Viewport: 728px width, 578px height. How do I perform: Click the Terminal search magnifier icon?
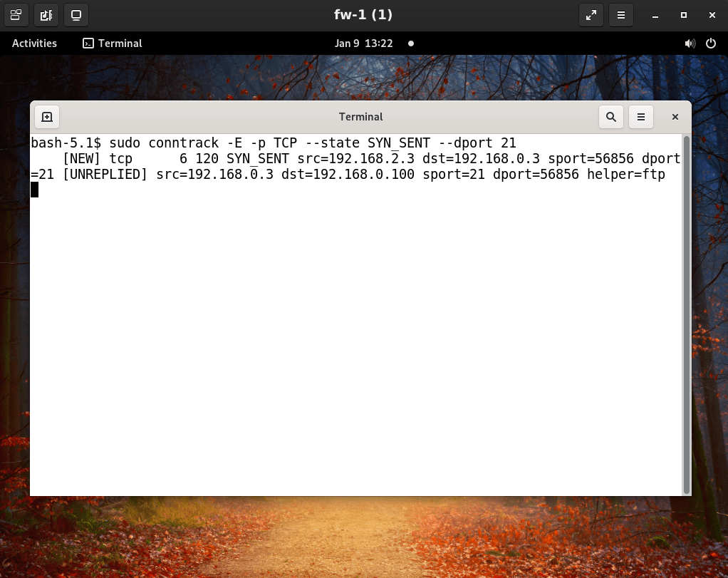click(x=611, y=117)
